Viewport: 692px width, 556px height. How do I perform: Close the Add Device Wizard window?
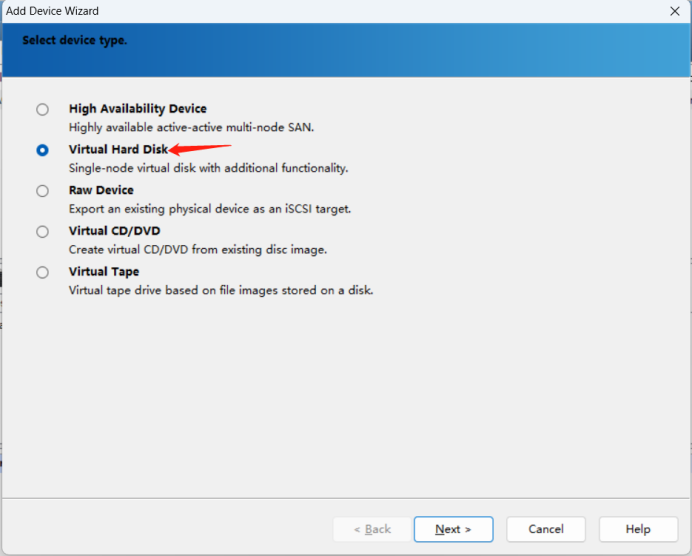coord(675,11)
